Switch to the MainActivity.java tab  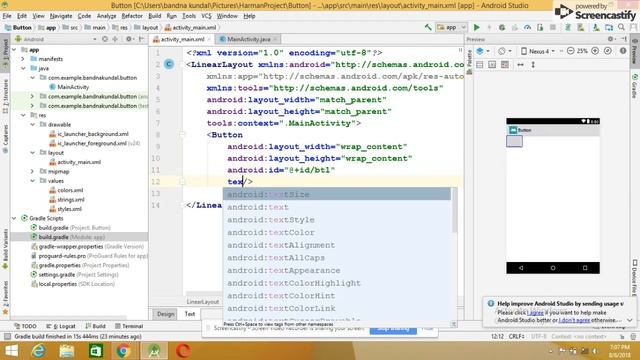coord(248,39)
